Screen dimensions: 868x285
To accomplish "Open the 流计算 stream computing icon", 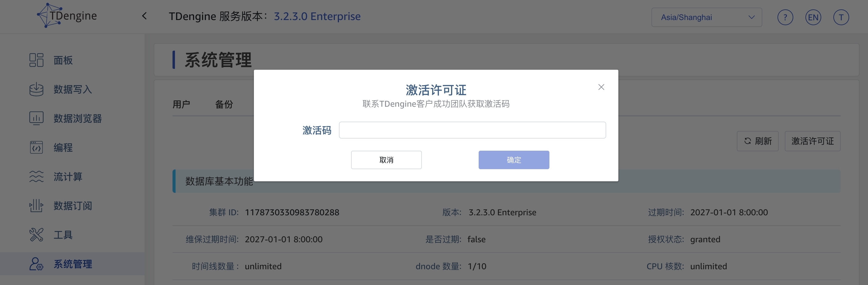I will pyautogui.click(x=36, y=177).
